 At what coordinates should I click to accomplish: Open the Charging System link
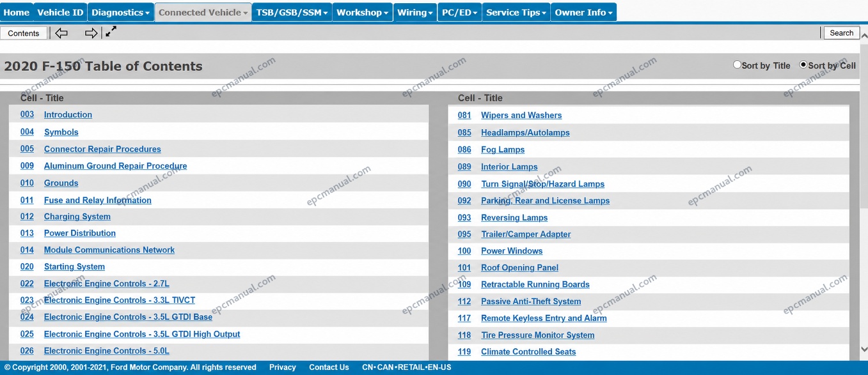pyautogui.click(x=77, y=217)
